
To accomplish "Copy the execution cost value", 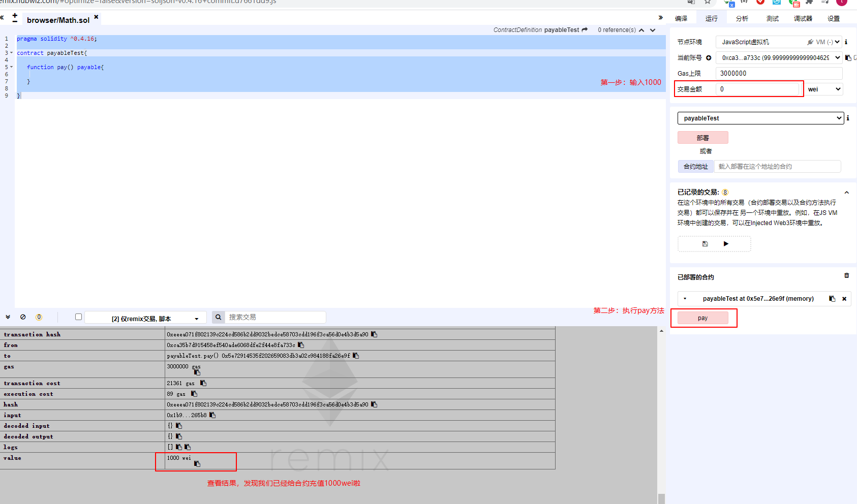I will [194, 394].
